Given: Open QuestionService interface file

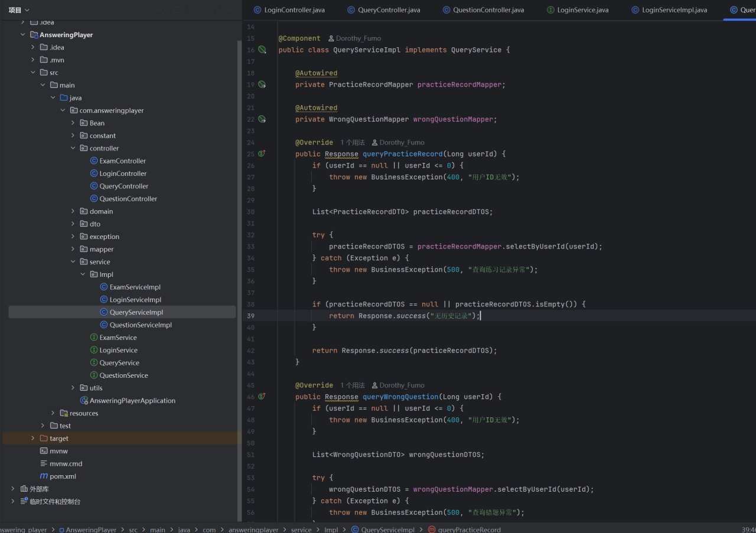Looking at the screenshot, I should tap(119, 375).
